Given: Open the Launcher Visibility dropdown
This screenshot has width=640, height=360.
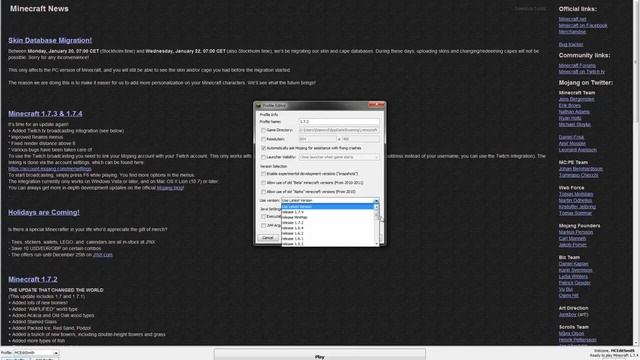Looking at the screenshot, I should point(339,157).
